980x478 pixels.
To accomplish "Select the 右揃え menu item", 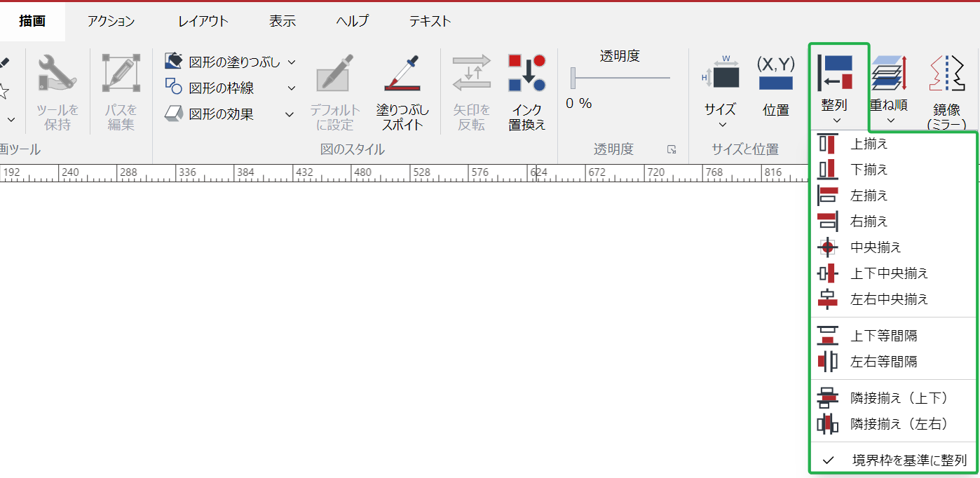I will pos(893,221).
